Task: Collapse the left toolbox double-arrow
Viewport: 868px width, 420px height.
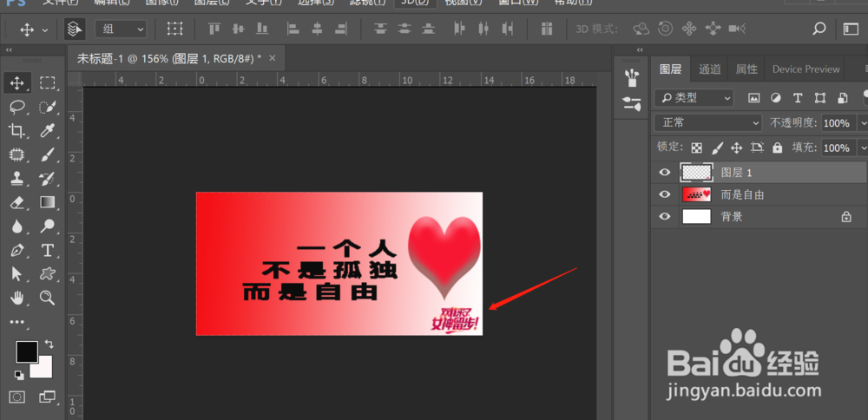Action: coord(9,49)
